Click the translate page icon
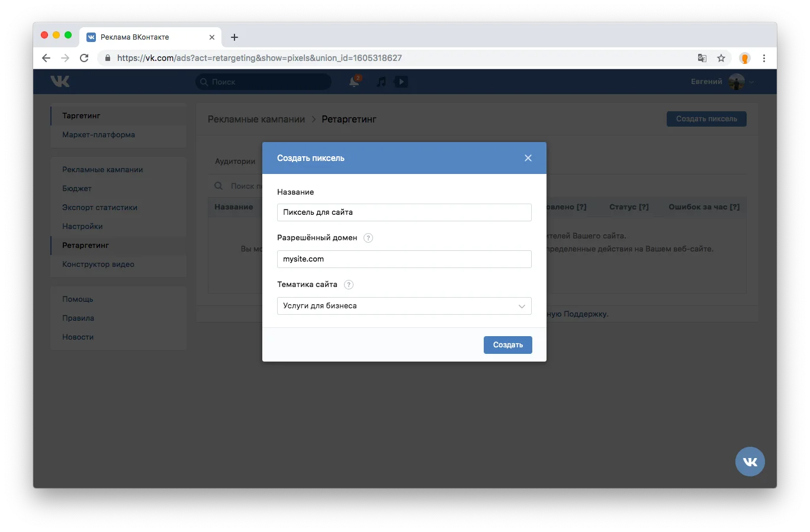 702,58
